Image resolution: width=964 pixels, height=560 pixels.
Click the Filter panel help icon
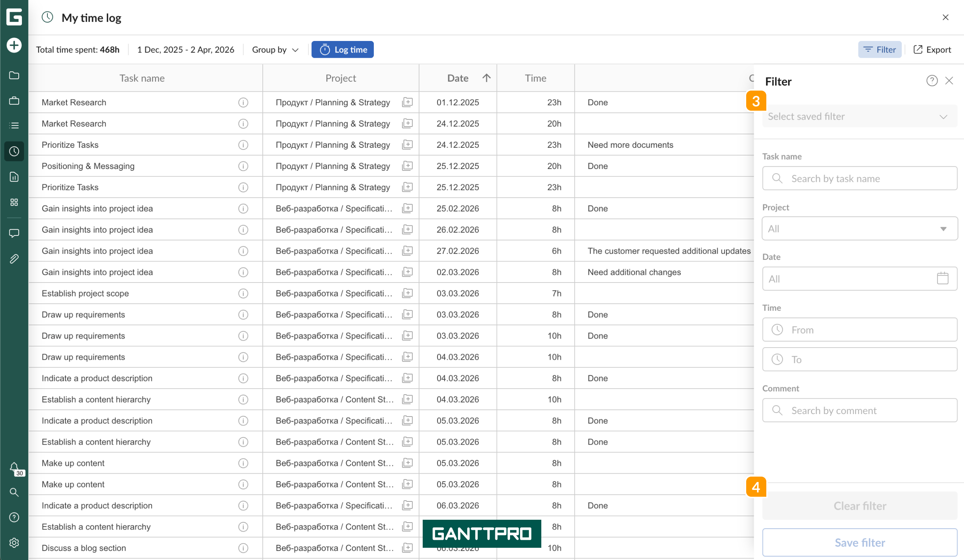click(932, 81)
